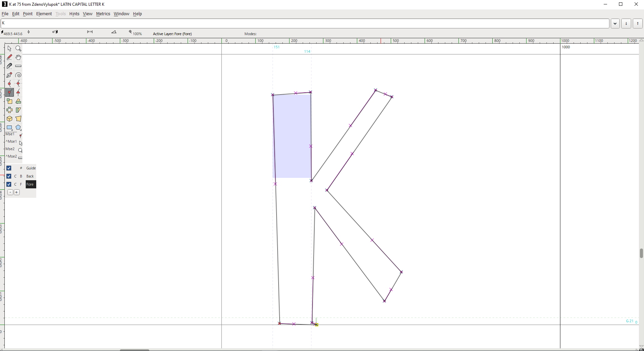Select the Flip selection tool

(9, 110)
